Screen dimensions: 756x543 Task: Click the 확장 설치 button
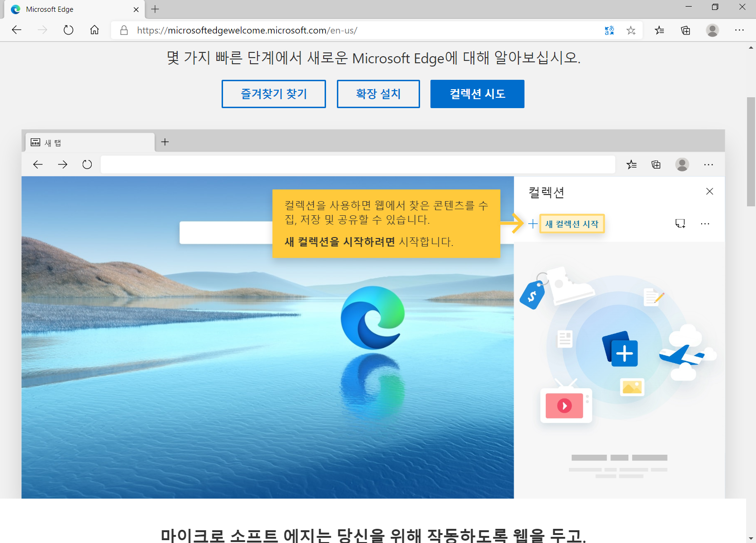click(378, 94)
